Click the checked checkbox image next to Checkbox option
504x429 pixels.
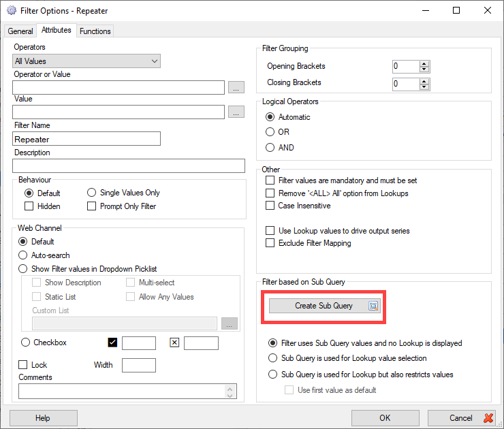[x=112, y=343]
